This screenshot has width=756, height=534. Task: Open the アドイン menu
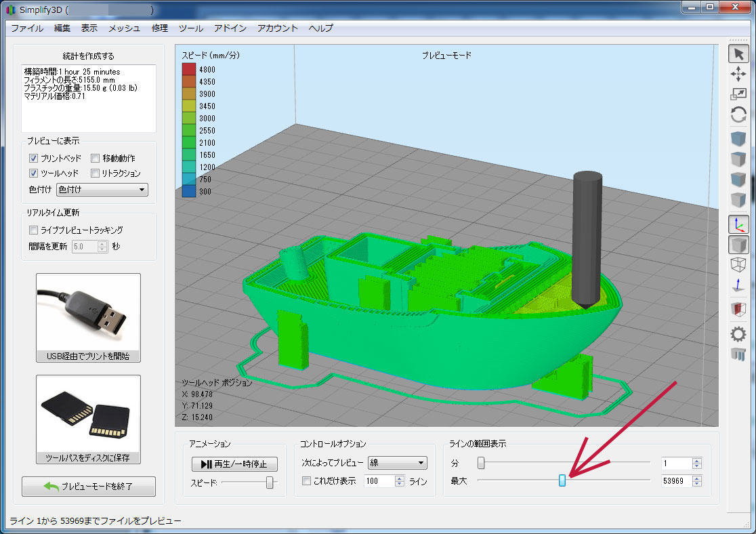[230, 28]
